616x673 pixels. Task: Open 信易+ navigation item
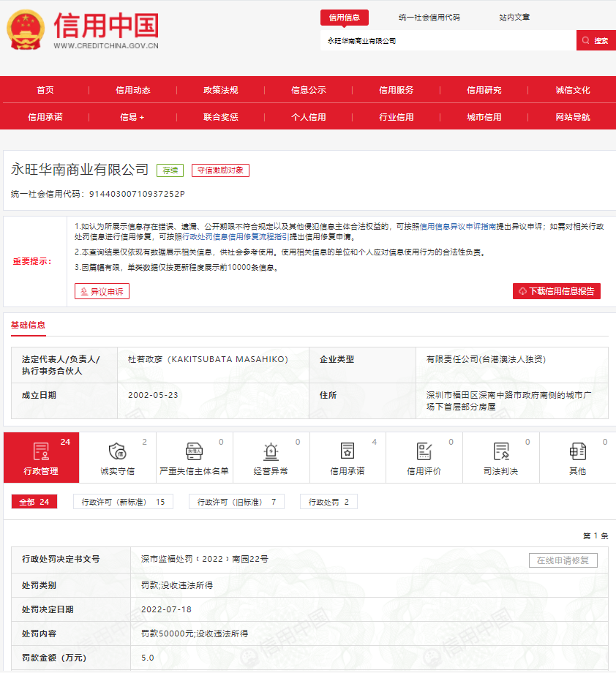(x=132, y=117)
